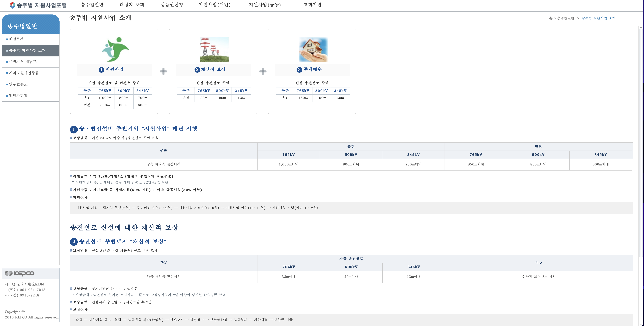Click the transmission tower image
Viewport: 644px width, 326px height.
pyautogui.click(x=214, y=49)
